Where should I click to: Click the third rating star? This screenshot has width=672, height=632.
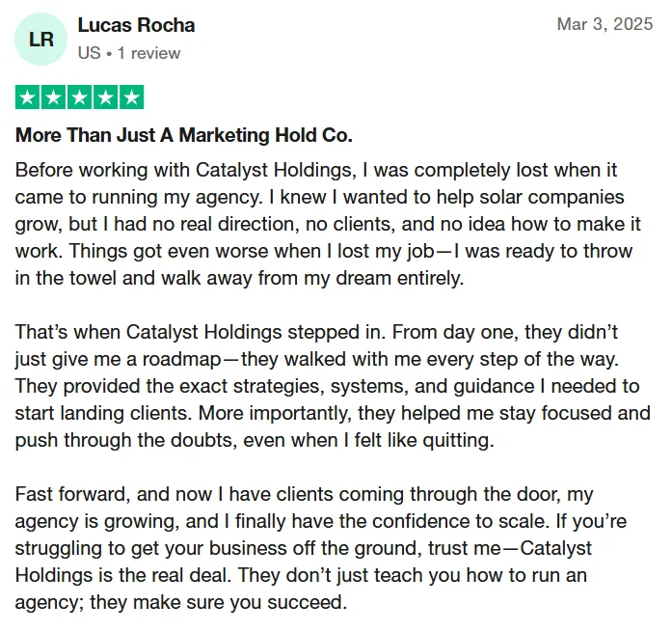tap(80, 97)
